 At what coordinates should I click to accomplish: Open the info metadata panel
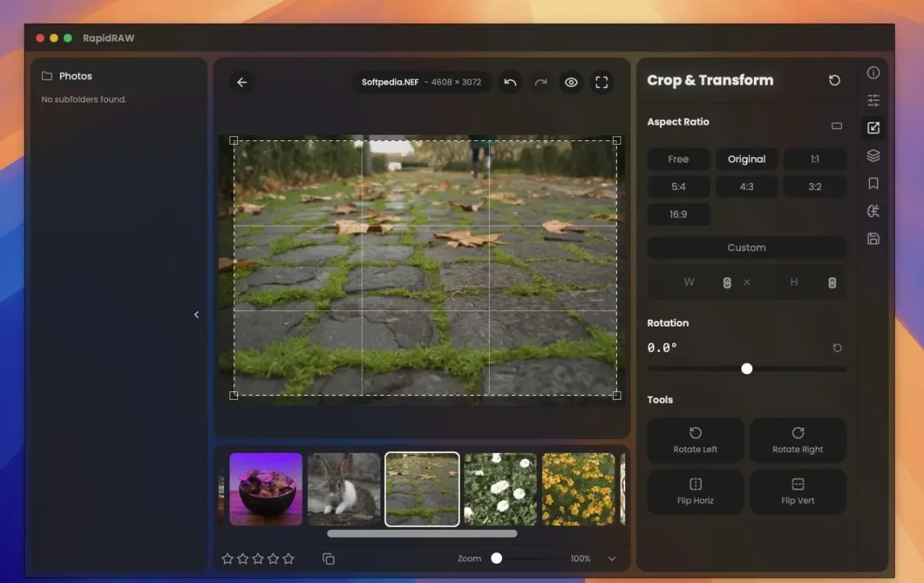[873, 73]
